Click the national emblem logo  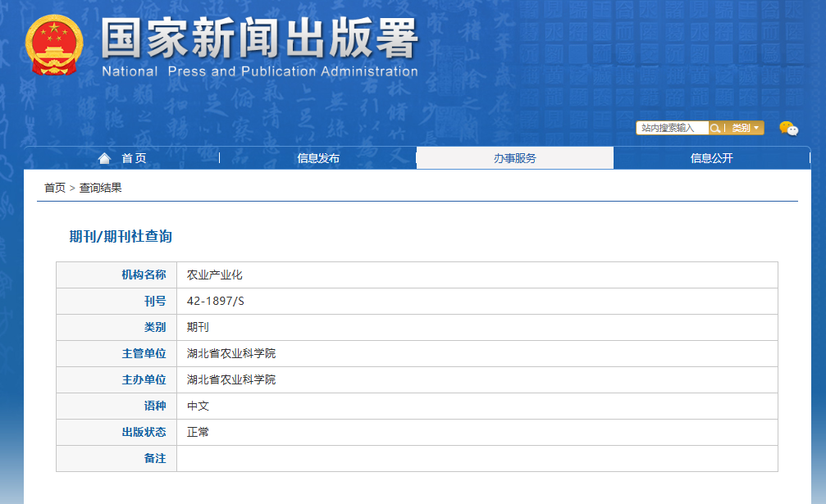[x=54, y=44]
